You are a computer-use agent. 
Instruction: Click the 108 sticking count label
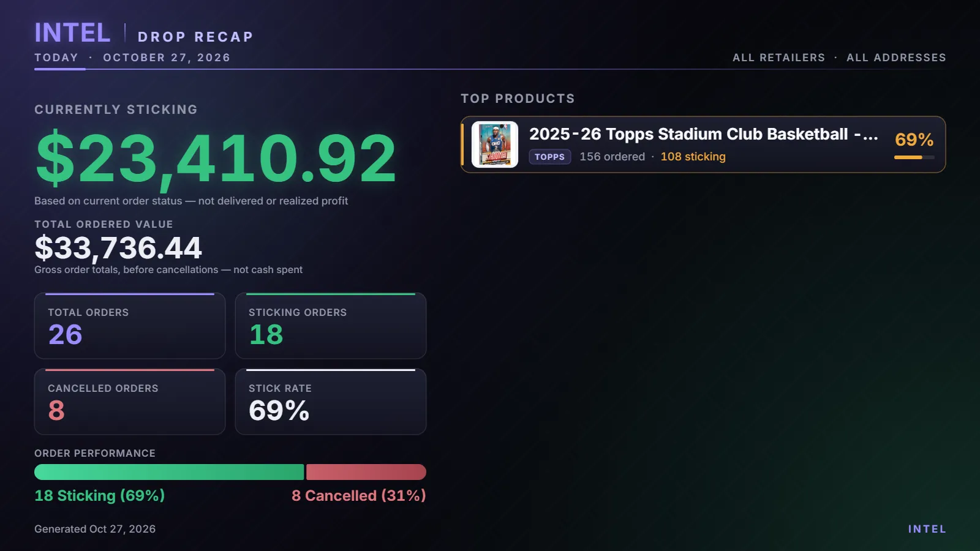coord(693,157)
